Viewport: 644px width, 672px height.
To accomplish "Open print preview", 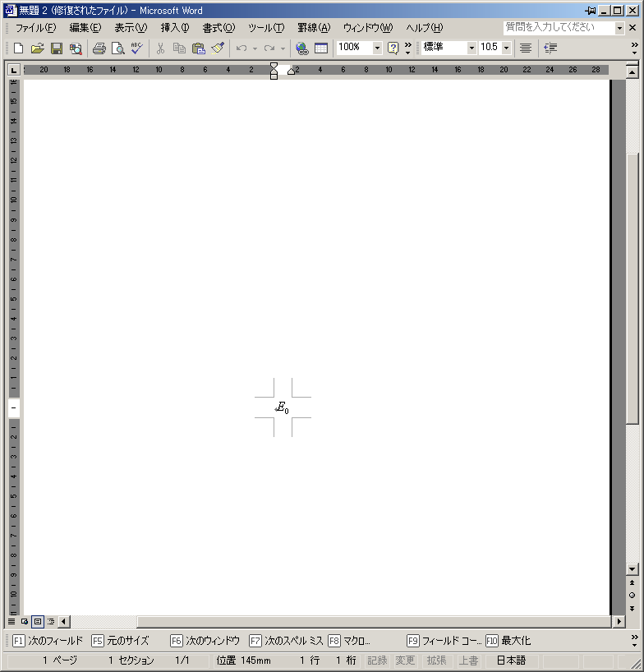I will pos(117,48).
